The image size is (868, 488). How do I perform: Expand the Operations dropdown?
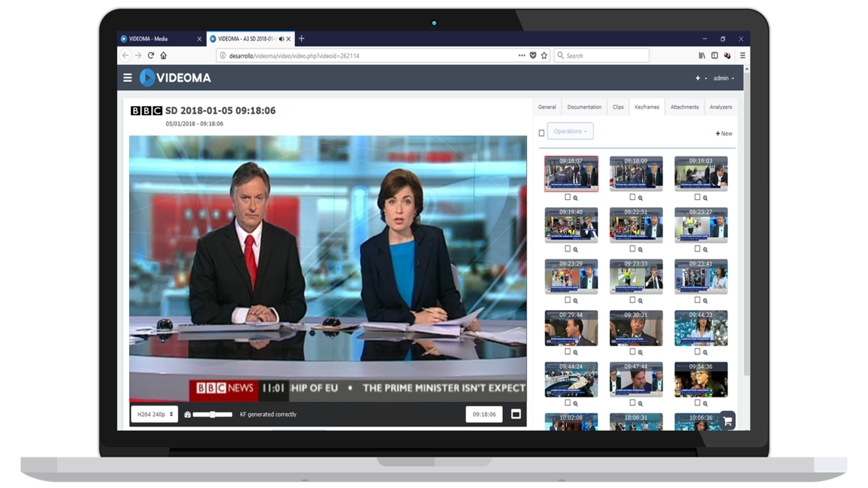pos(570,132)
